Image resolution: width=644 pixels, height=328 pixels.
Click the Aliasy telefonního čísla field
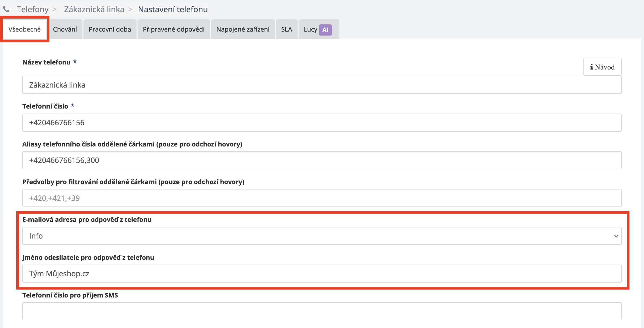321,160
